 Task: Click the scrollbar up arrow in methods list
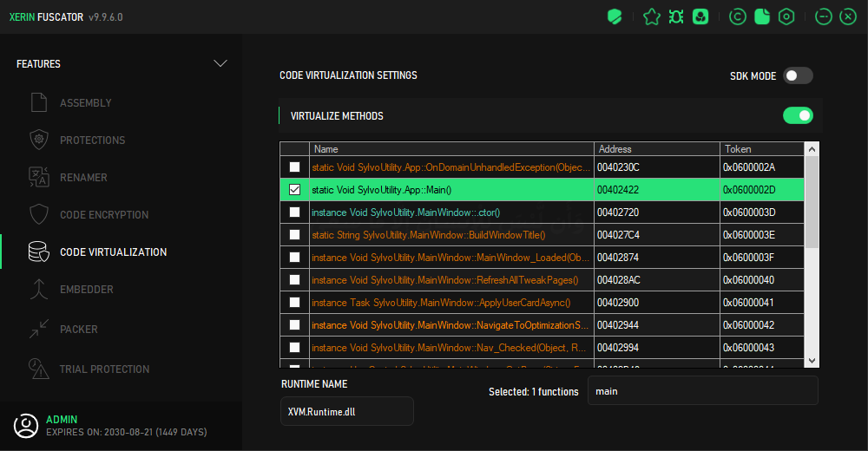812,149
